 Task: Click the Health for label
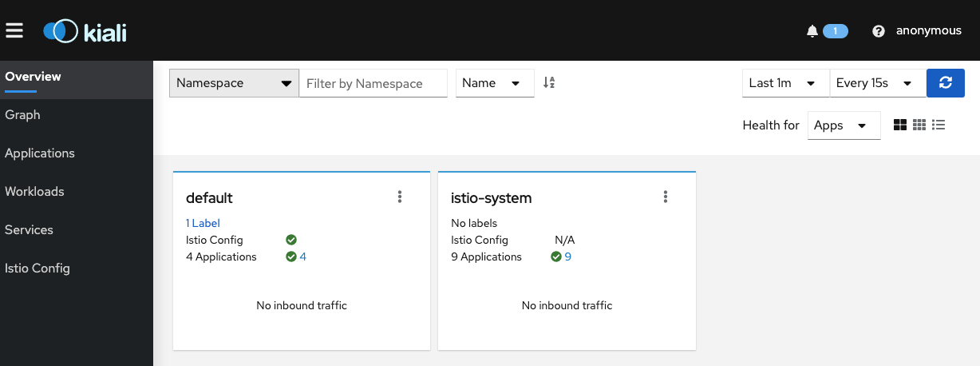click(771, 125)
